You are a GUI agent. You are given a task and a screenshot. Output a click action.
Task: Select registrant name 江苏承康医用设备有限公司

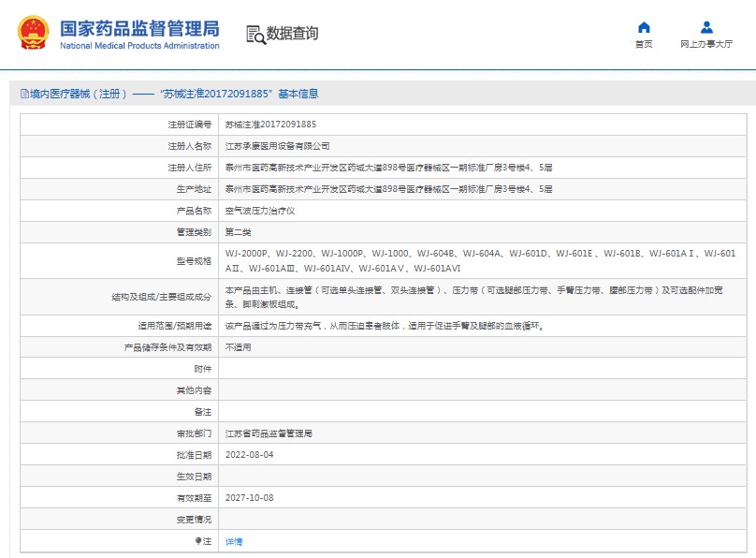[277, 146]
